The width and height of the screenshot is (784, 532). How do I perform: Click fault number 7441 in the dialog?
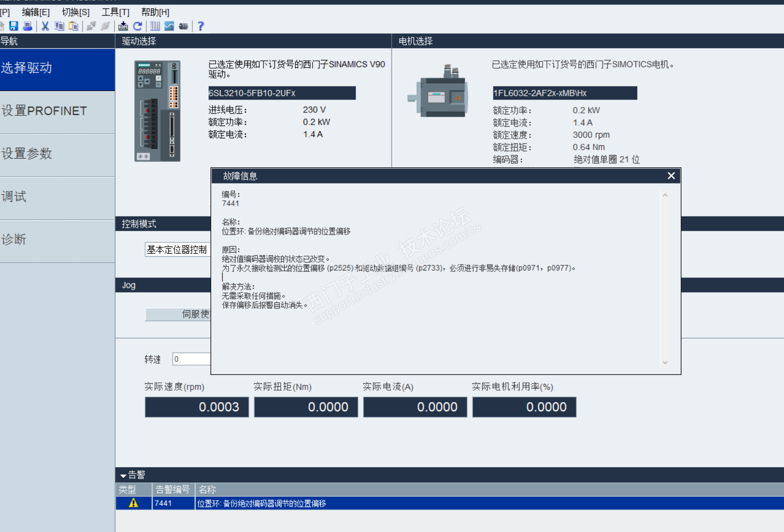pyautogui.click(x=231, y=204)
